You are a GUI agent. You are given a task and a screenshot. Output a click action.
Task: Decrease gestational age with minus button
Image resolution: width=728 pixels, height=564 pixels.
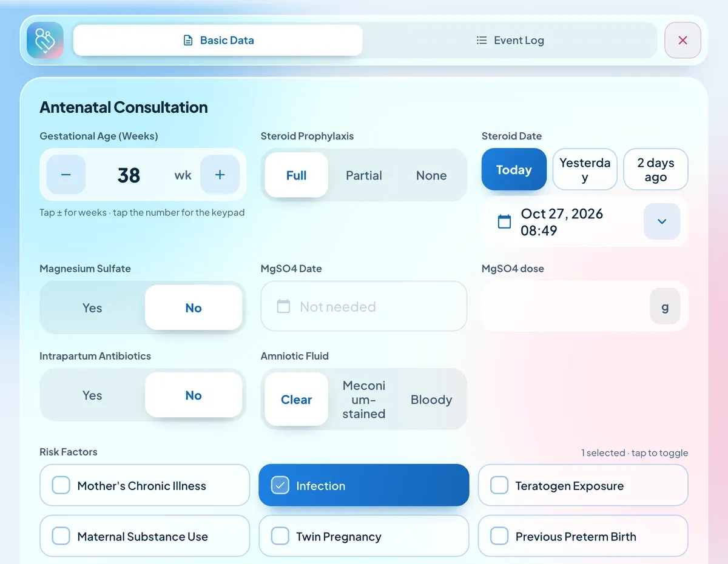66,175
